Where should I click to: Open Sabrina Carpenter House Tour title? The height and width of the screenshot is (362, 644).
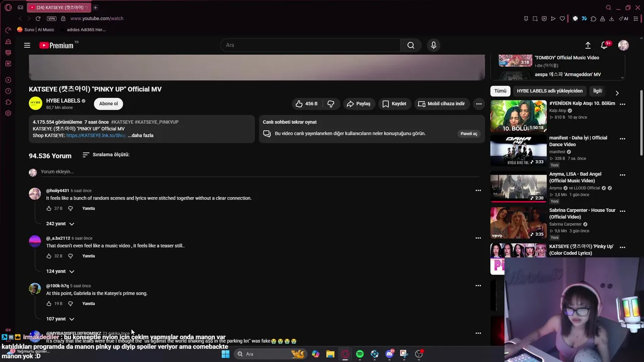(x=582, y=214)
